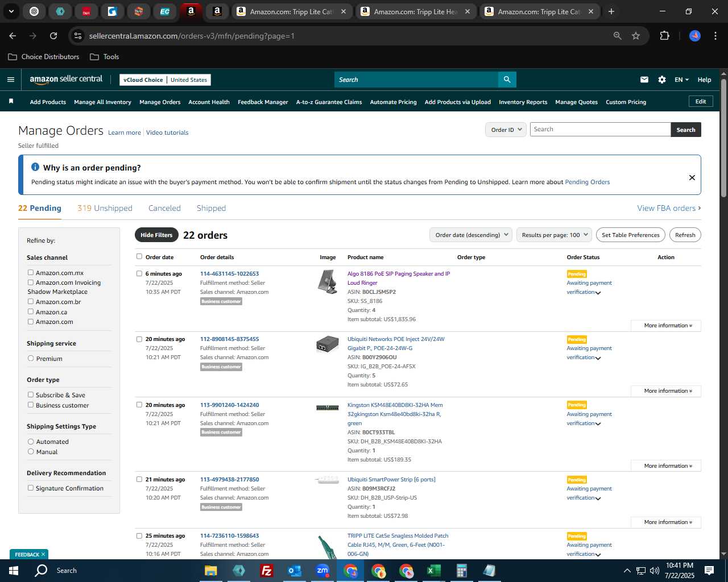
Task: Open the View FBA orders link
Action: (669, 208)
